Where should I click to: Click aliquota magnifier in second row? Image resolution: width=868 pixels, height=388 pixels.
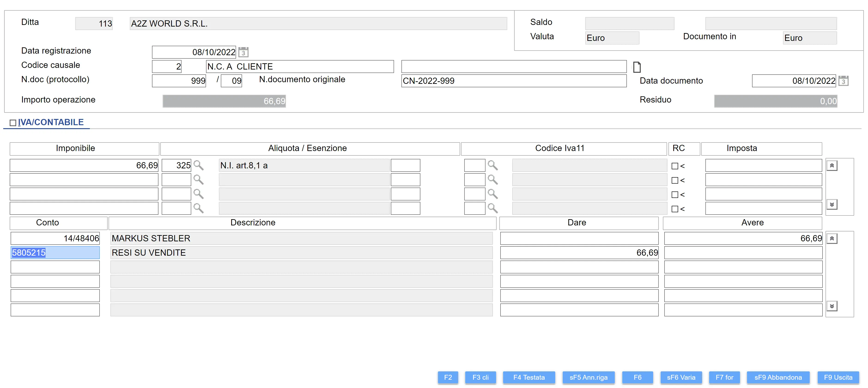coord(198,180)
